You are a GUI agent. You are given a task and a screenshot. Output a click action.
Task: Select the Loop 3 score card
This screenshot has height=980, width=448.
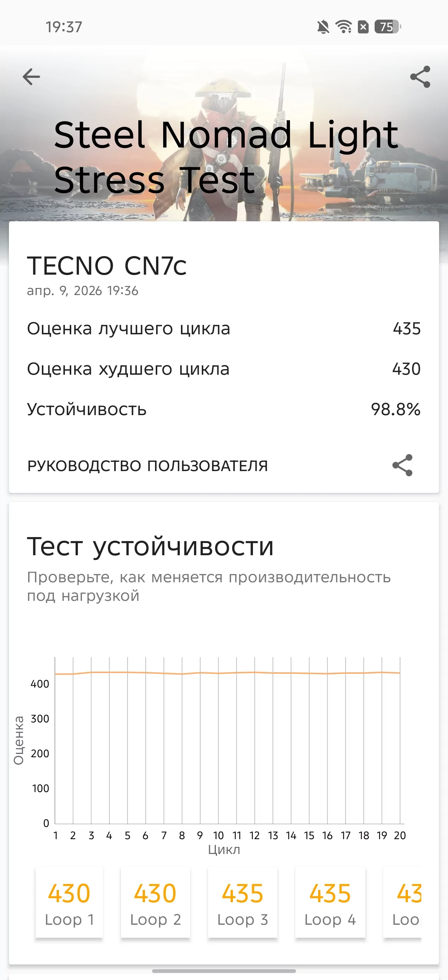(243, 903)
